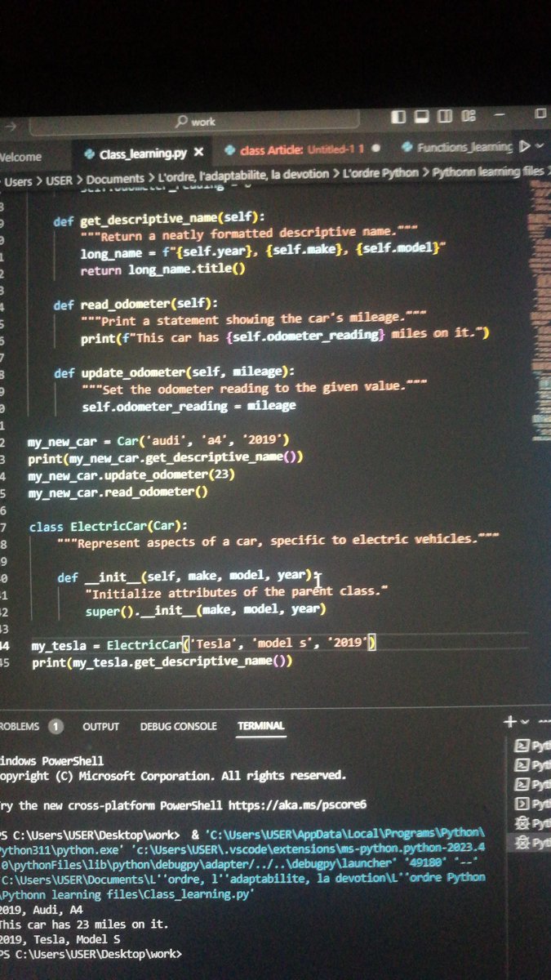This screenshot has height=980, width=551.
Task: Click terminal output '2019, Tesla, Model S'
Action: (x=62, y=939)
